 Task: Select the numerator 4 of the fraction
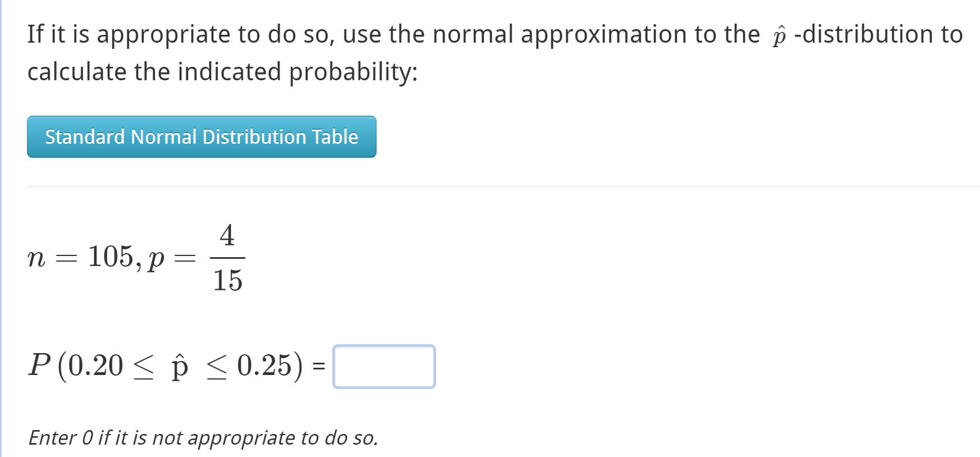click(x=228, y=235)
